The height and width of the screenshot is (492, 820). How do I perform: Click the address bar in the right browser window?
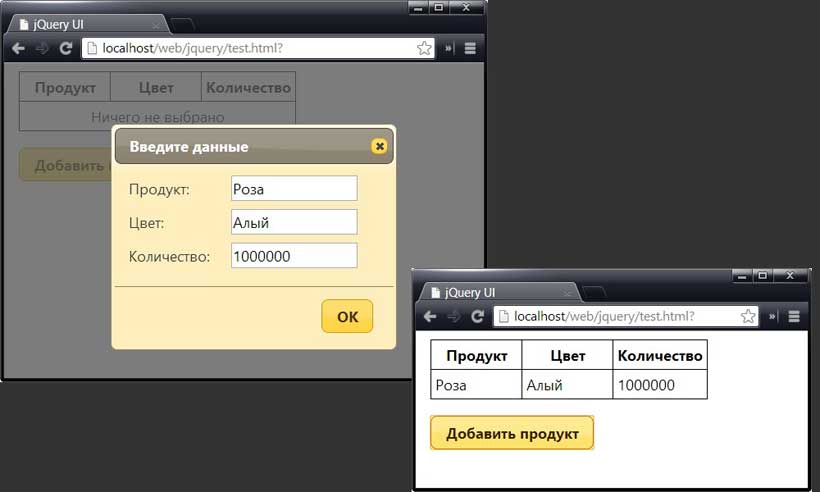point(626,316)
